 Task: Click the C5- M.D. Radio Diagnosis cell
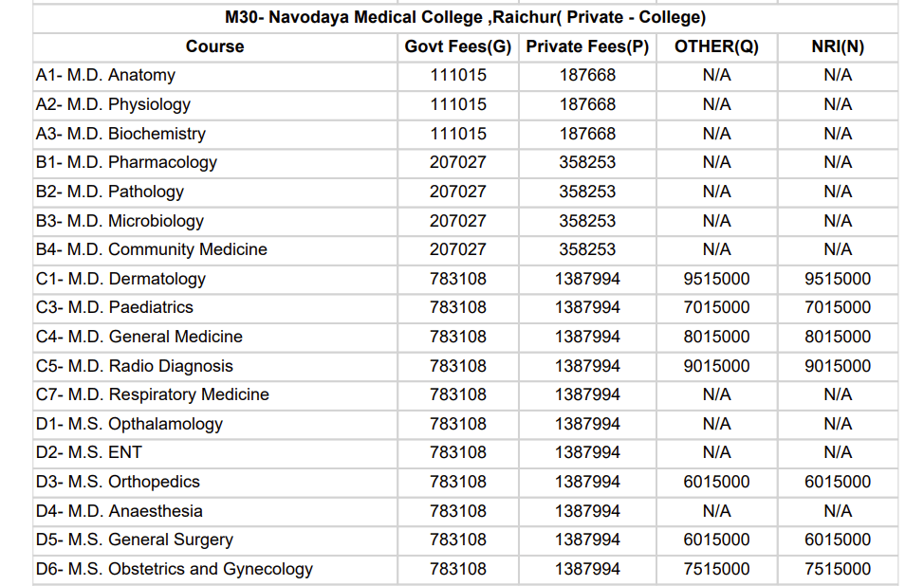click(134, 366)
